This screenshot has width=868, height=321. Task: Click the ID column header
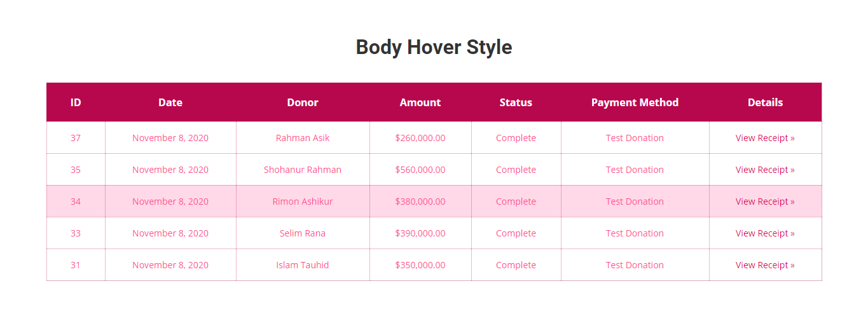pos(76,102)
